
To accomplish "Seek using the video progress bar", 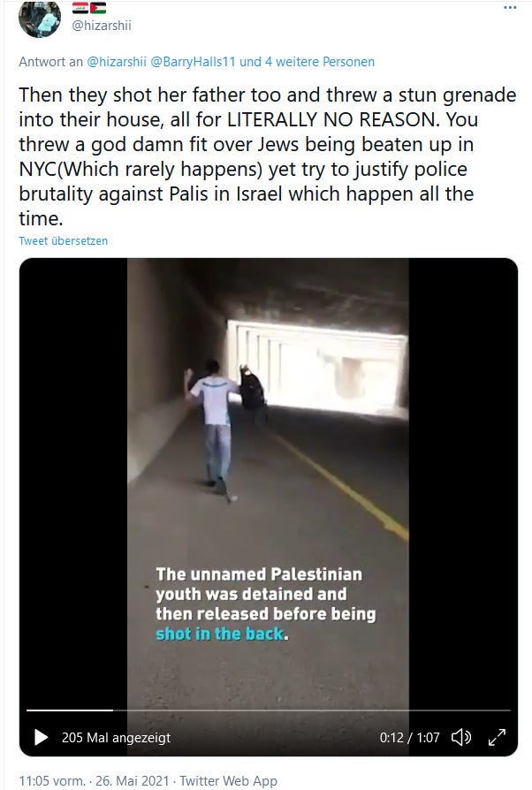I will (x=268, y=710).
